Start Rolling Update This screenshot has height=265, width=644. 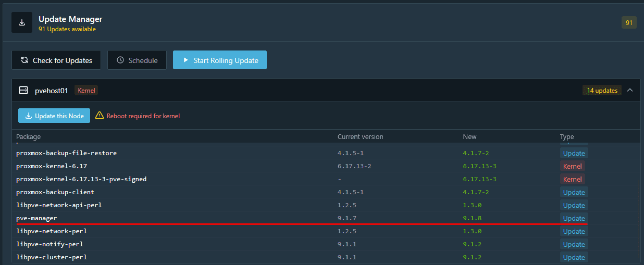[220, 60]
